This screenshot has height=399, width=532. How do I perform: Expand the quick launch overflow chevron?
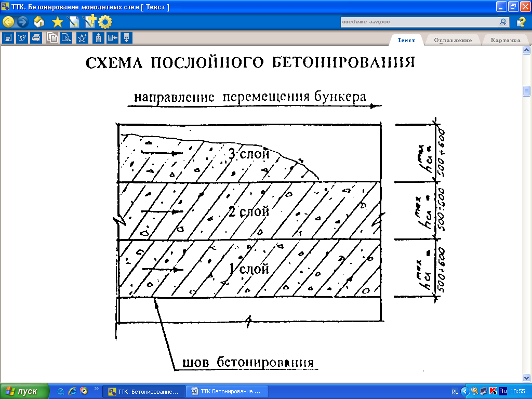[x=96, y=389]
